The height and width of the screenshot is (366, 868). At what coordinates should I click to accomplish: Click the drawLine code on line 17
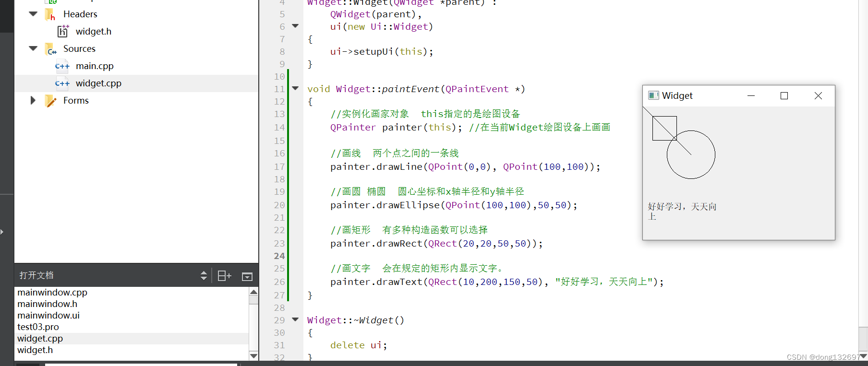465,166
